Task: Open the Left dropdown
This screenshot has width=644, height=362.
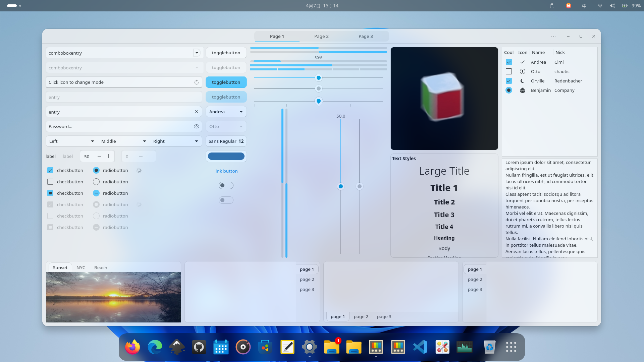Action: point(72,141)
